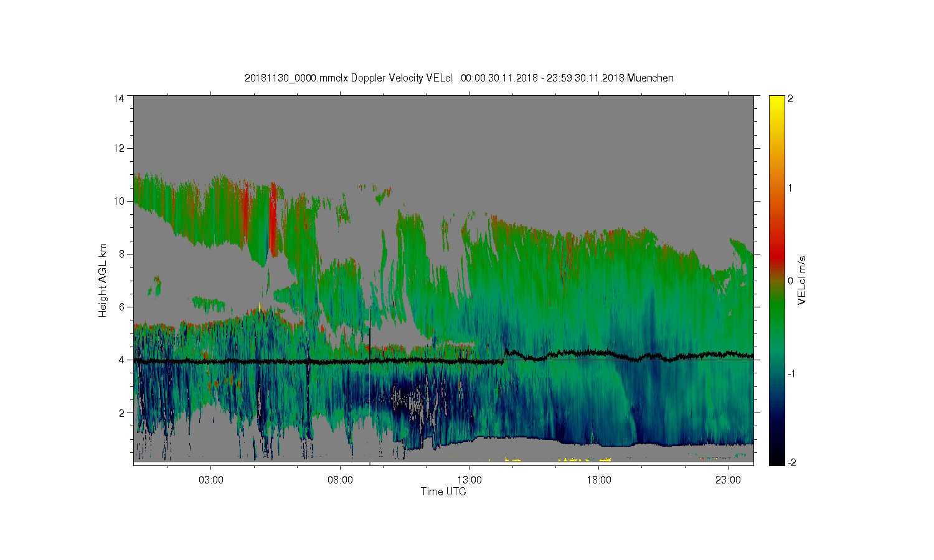Click the height label '14'

118,98
